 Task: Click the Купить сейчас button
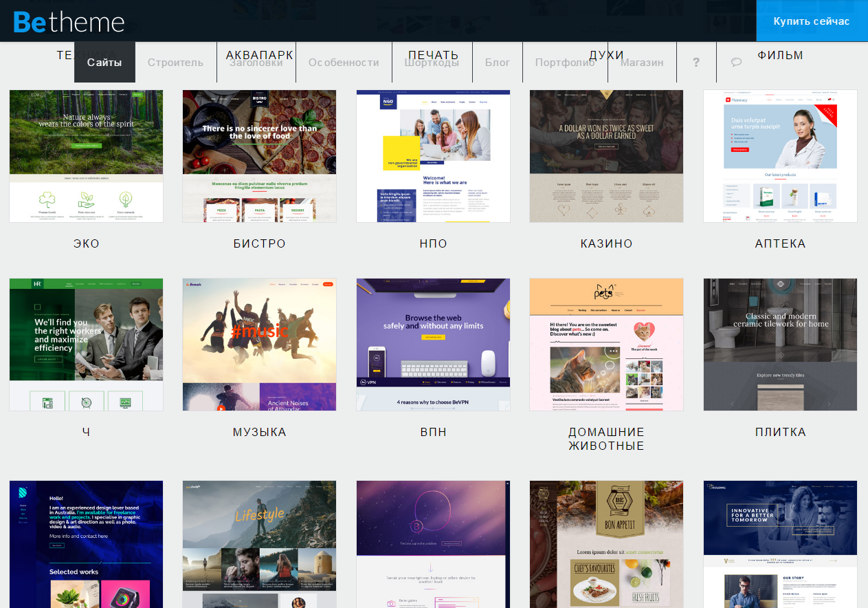(x=812, y=21)
